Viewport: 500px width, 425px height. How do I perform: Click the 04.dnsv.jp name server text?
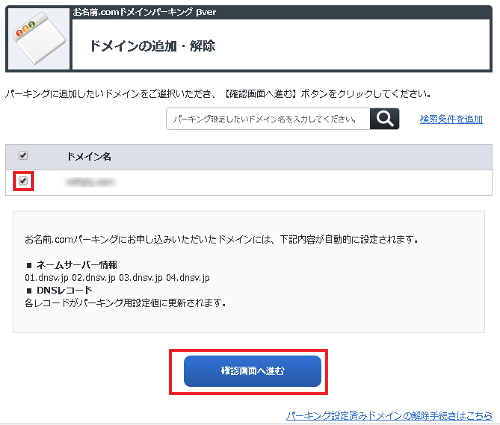click(x=188, y=278)
